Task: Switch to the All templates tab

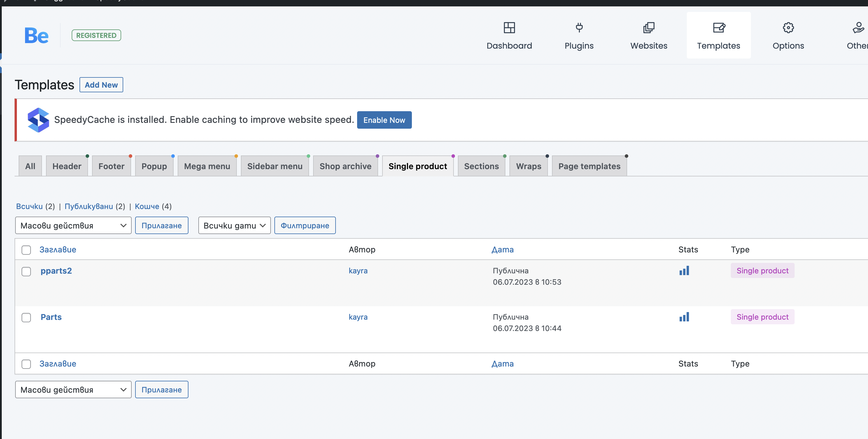Action: pyautogui.click(x=30, y=166)
